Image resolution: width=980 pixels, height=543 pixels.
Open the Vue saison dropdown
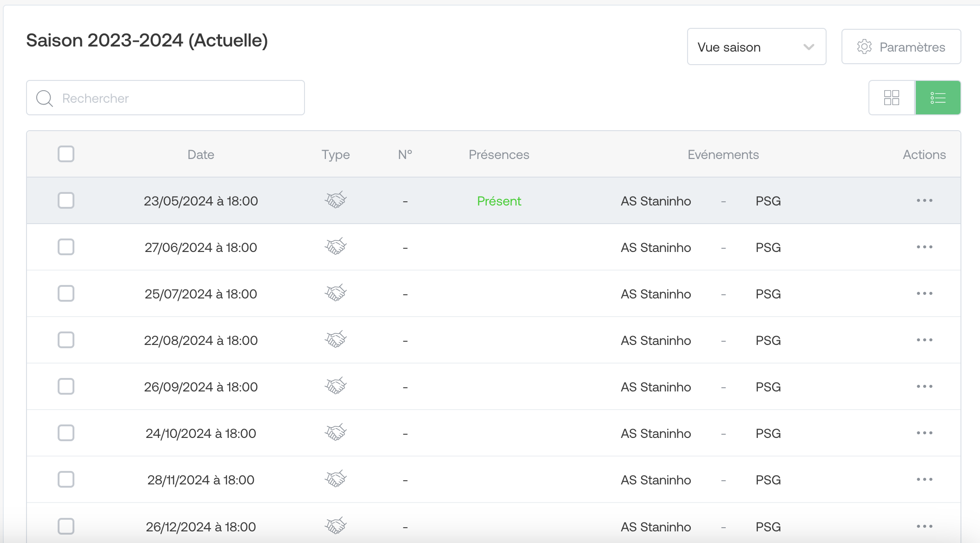[756, 46]
